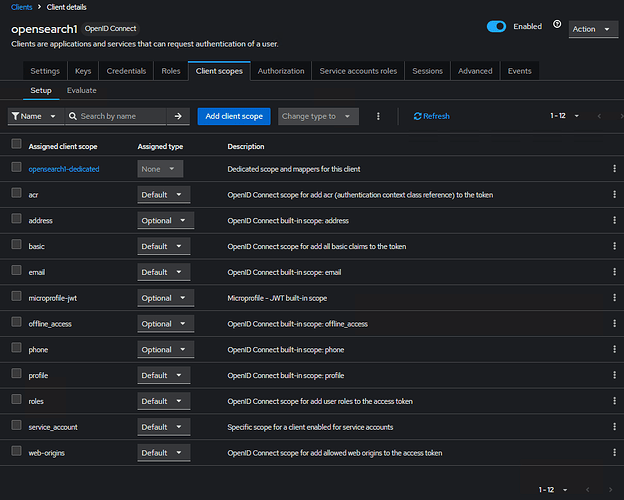
Task: Open kebab menu for service_account row
Action: pyautogui.click(x=614, y=427)
